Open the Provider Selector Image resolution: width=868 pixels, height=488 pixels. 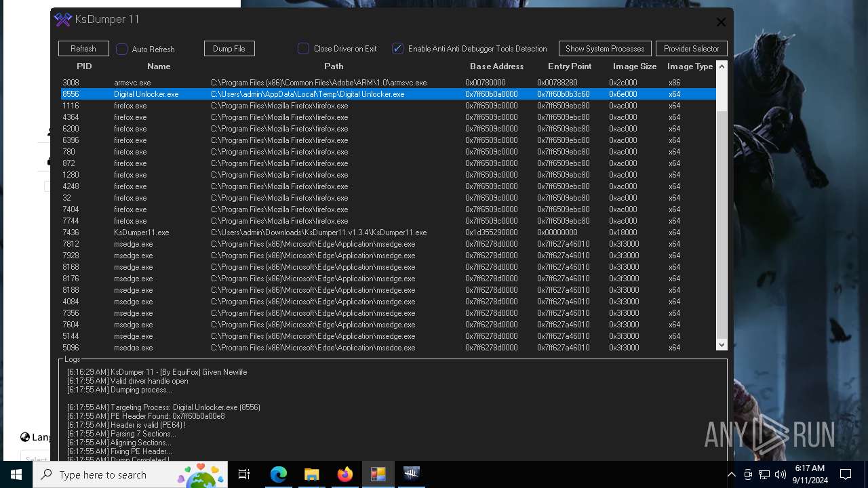(x=692, y=49)
